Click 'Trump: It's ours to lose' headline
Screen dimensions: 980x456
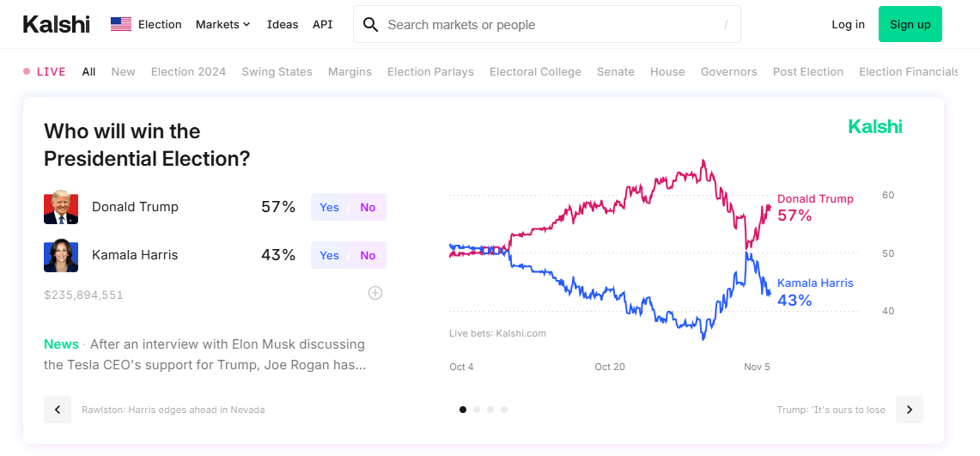click(831, 410)
